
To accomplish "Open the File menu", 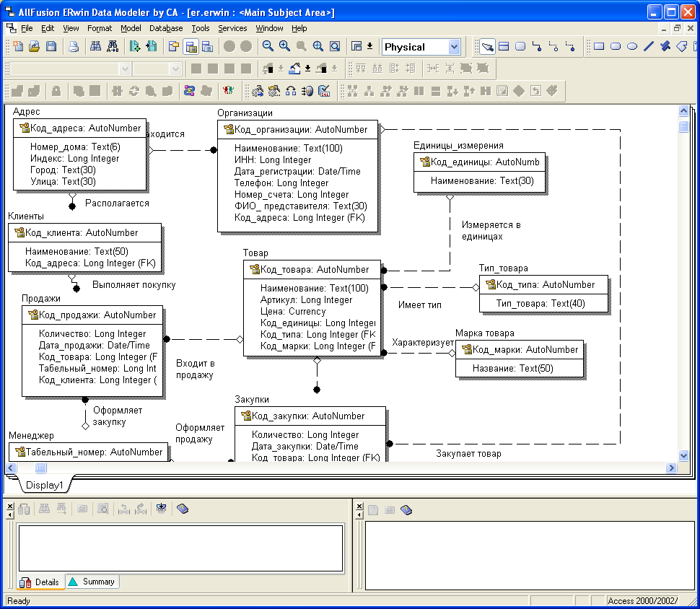I will 27,28.
